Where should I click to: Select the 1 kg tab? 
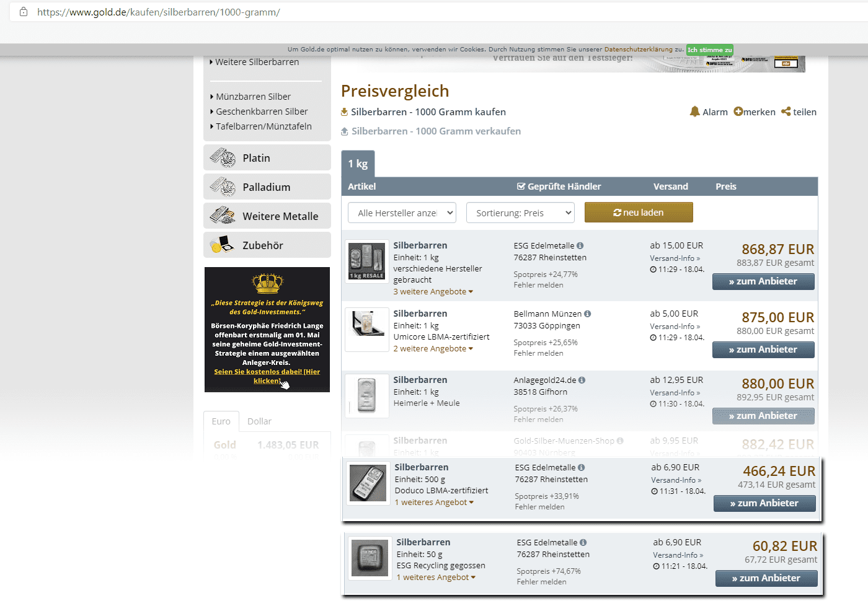click(358, 164)
